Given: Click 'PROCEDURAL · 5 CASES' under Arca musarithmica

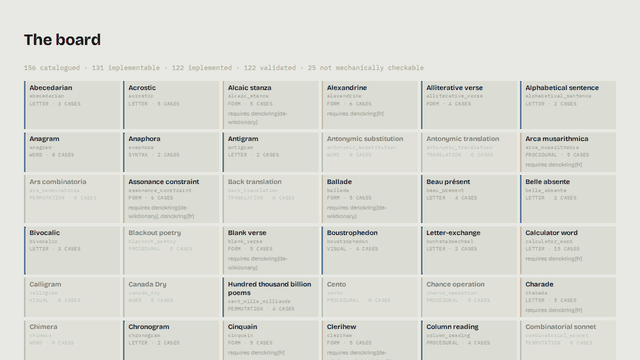Looking at the screenshot, I should 557,155.
